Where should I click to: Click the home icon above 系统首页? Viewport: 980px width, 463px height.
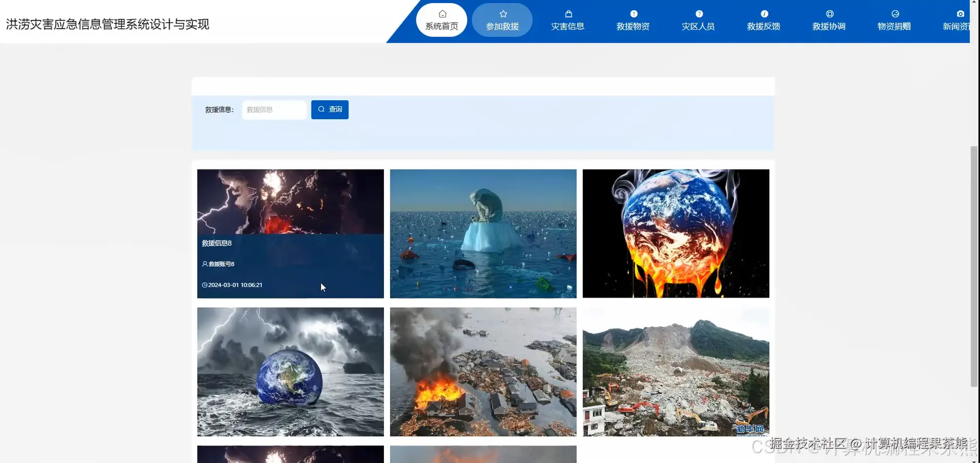(x=443, y=14)
